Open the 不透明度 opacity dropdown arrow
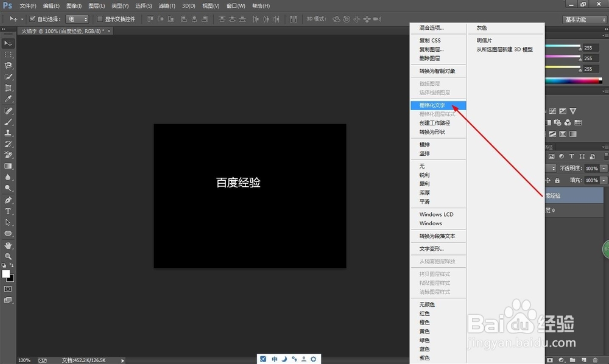This screenshot has height=364, width=609. tap(604, 169)
